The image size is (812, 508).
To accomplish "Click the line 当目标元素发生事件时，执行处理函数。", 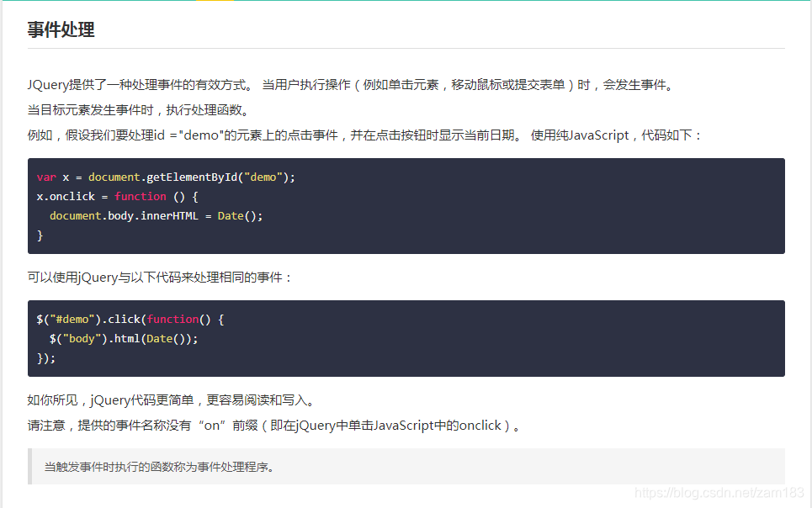I will pos(140,110).
